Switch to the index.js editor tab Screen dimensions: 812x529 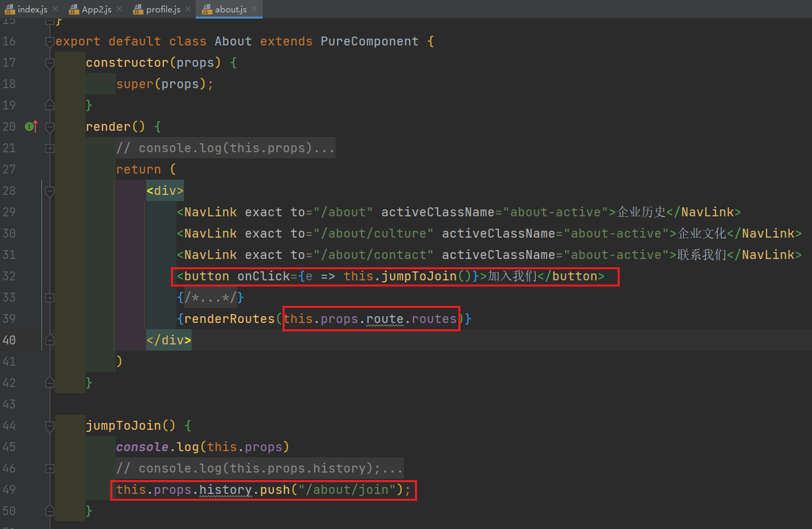[x=26, y=10]
